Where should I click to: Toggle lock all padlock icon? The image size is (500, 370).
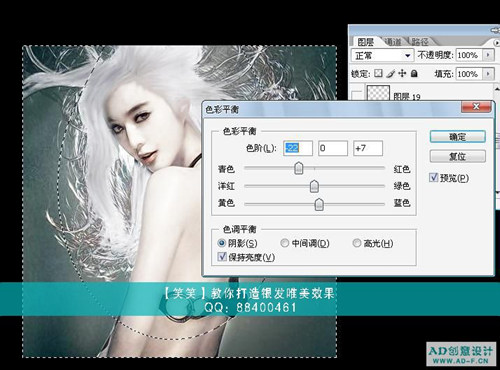tap(414, 73)
